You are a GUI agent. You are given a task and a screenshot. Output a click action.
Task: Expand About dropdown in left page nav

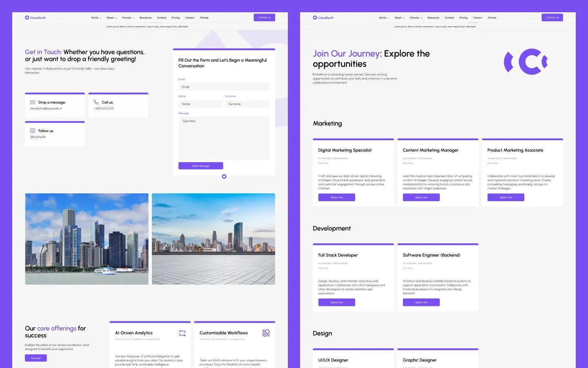pyautogui.click(x=111, y=18)
